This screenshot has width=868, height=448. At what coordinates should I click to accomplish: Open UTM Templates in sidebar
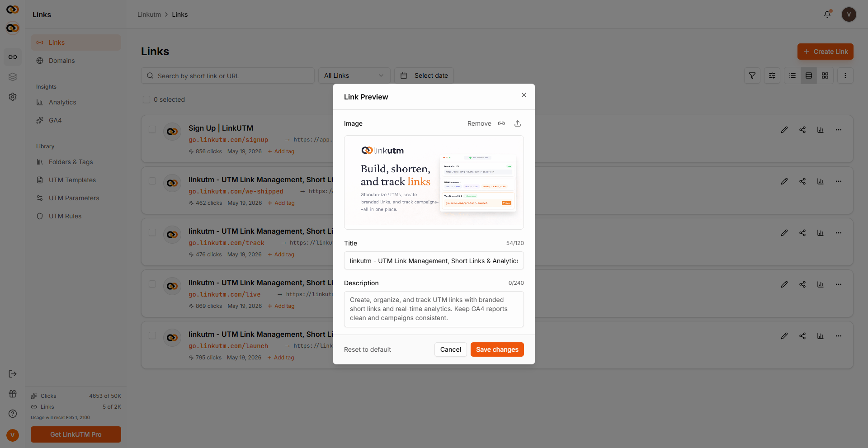pos(76,180)
